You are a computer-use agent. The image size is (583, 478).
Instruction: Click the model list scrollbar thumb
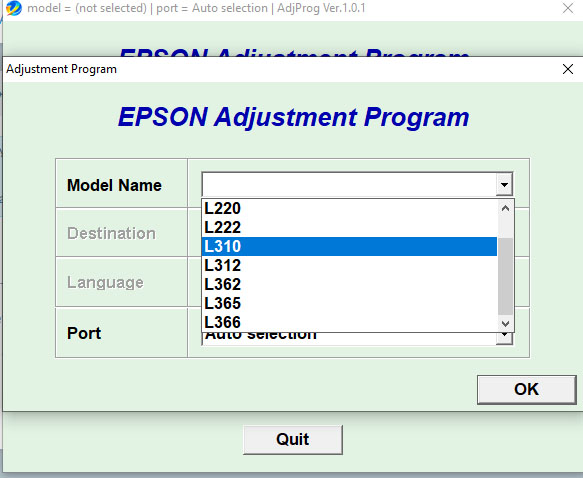[505, 276]
